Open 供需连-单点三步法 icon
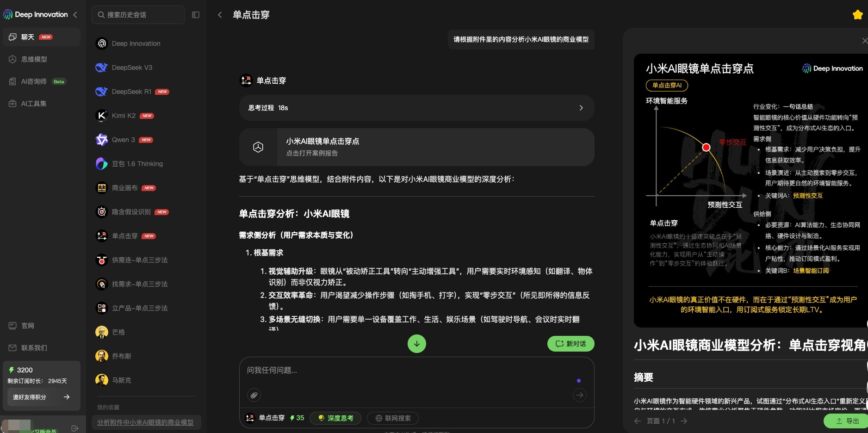 [x=102, y=260]
